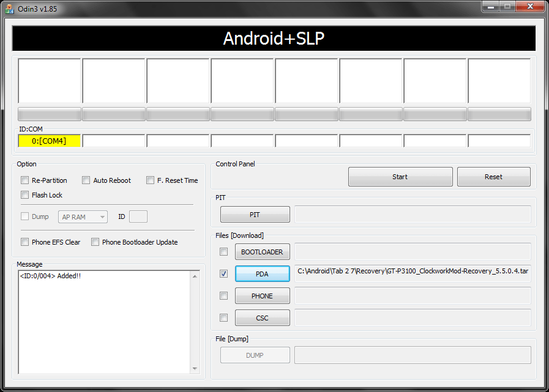Click the first device progress bar

click(50, 114)
